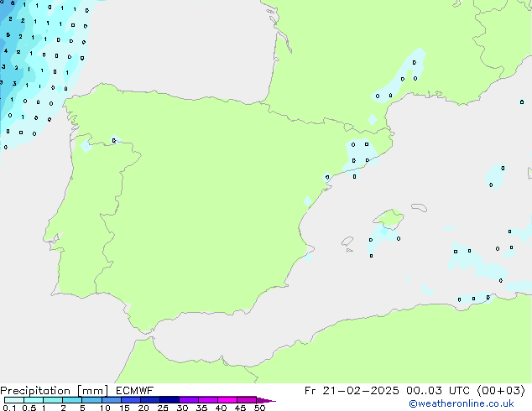This screenshot has width=532, height=411.
Task: Click the legend value label '10'
Action: point(105,408)
